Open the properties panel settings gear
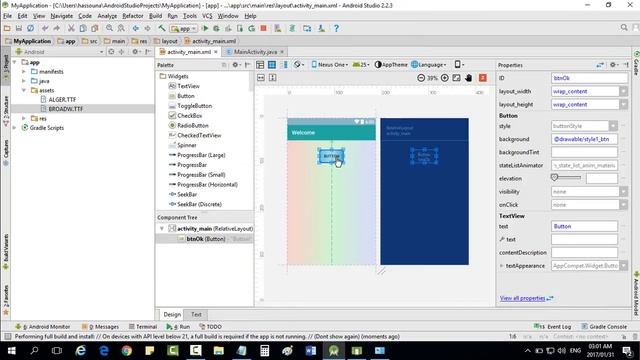 point(613,65)
